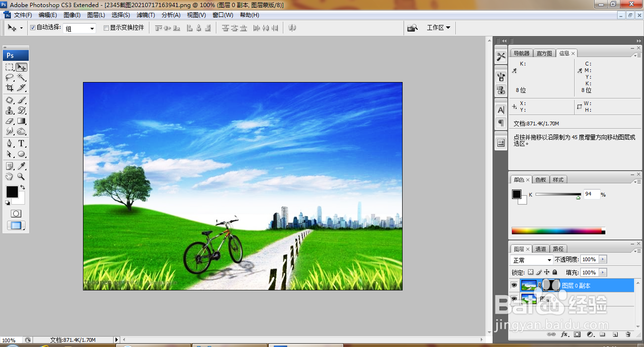Reset default foreground and background colors

tap(8, 203)
